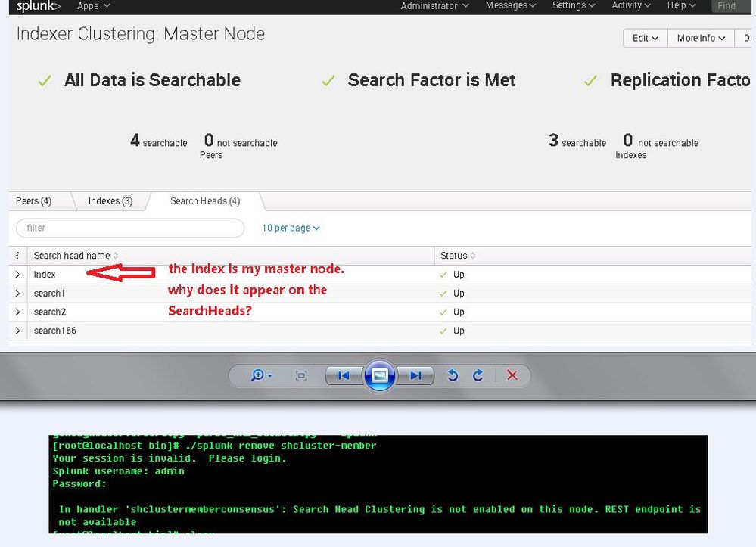Rotate image counterclockwise
This screenshot has width=756, height=547.
click(453, 375)
